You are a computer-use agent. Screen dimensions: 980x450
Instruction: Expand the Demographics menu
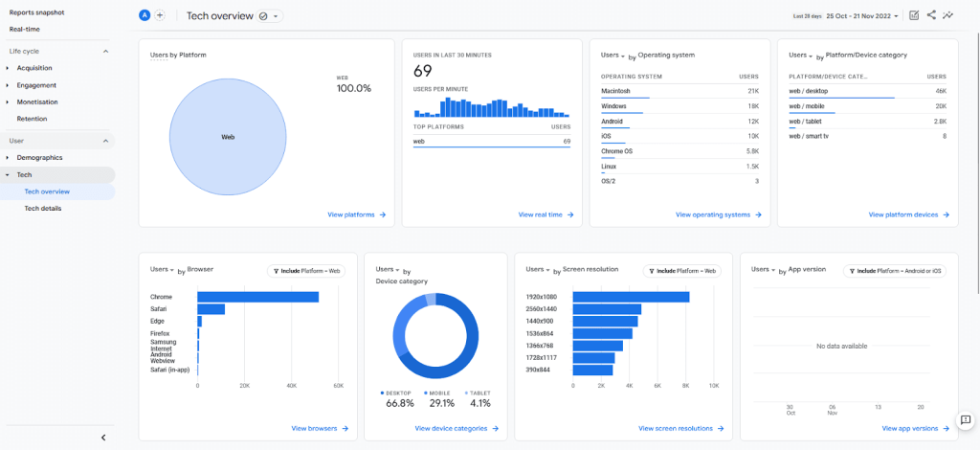[39, 157]
